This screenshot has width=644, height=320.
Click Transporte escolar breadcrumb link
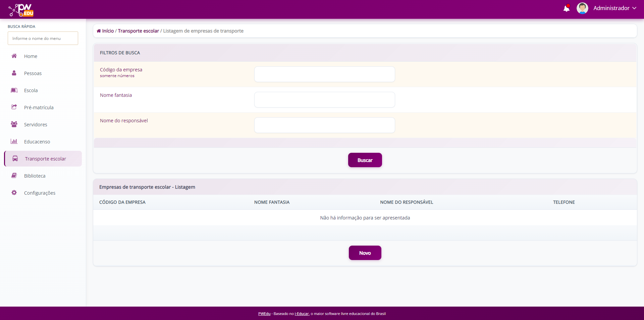click(138, 31)
